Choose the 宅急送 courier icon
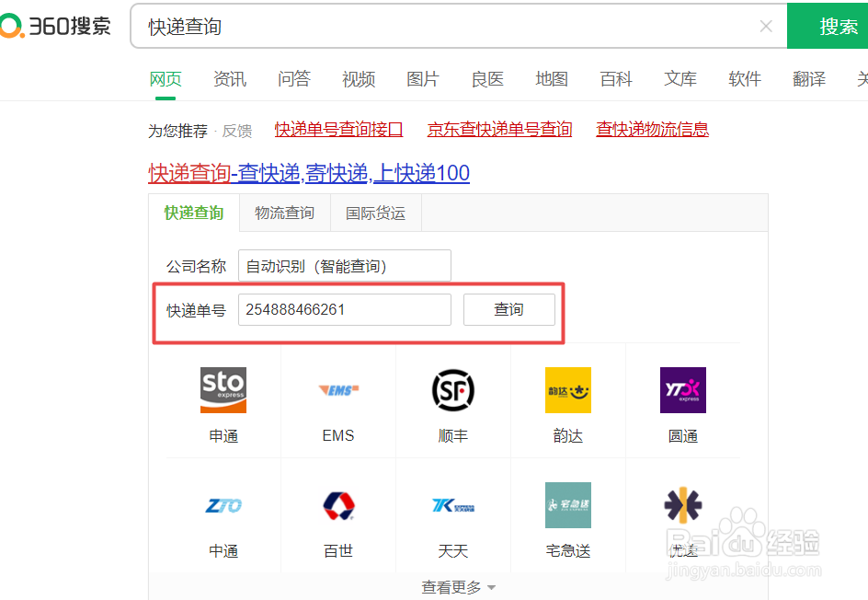The height and width of the screenshot is (600, 868). click(568, 505)
